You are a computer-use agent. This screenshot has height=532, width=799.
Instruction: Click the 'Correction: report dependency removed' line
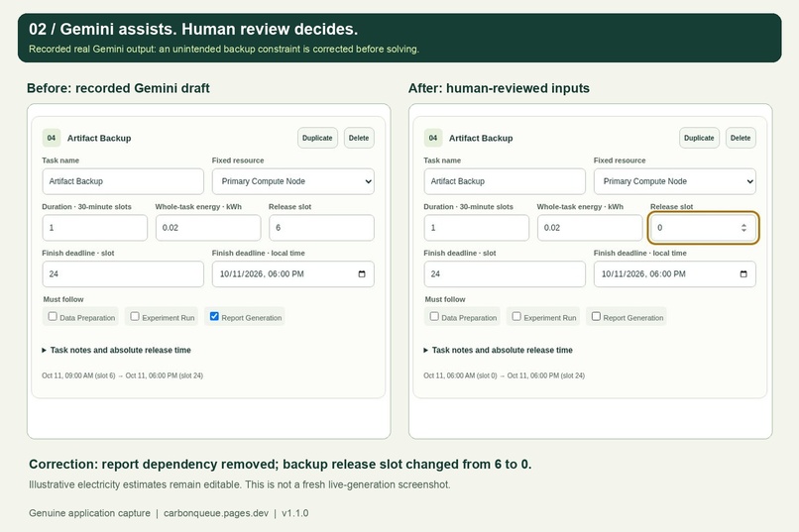tap(281, 465)
